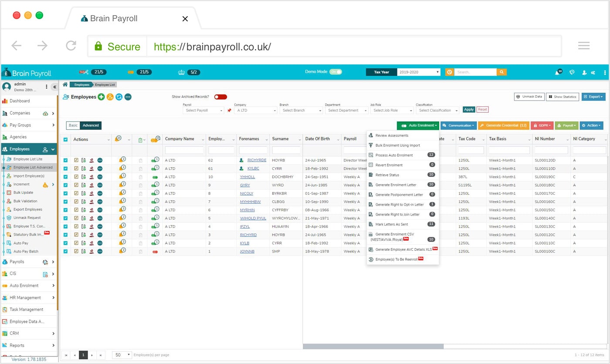Open the employees per page dropdown
The image size is (610, 364).
tap(122, 355)
